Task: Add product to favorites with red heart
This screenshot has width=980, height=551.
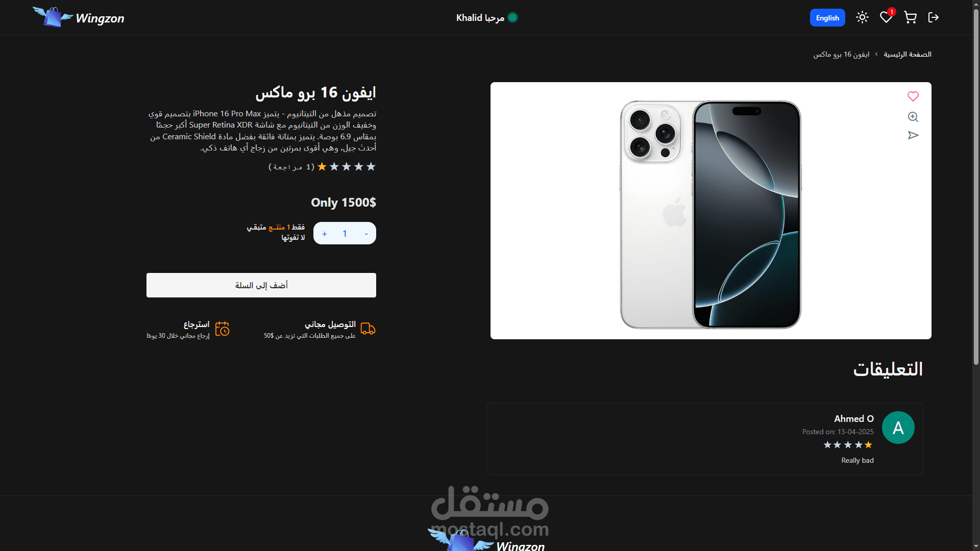Action: [913, 96]
